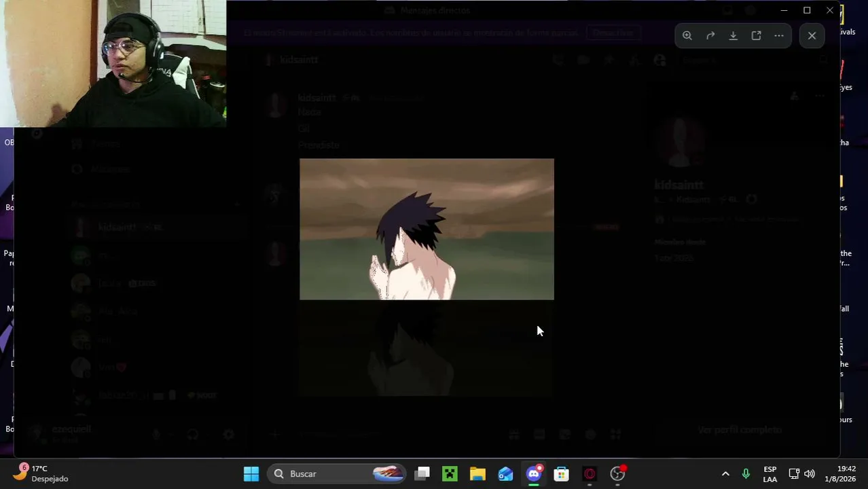
Task: Click the Buscar search box on taskbar
Action: pos(337,473)
